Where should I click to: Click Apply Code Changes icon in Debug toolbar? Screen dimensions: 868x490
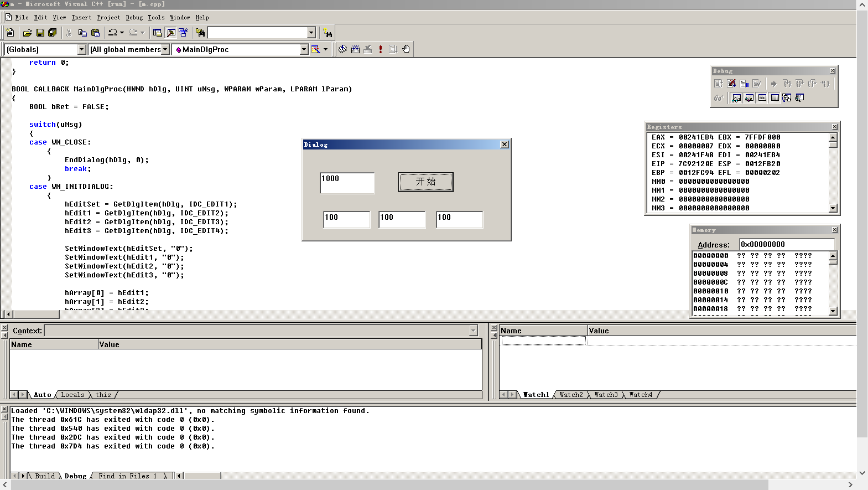757,84
